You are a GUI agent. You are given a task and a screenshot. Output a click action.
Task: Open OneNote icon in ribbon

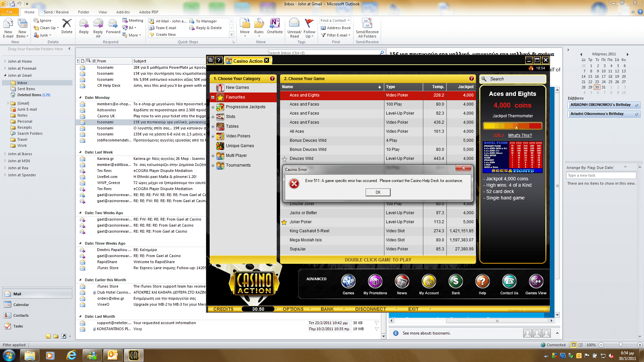(275, 26)
